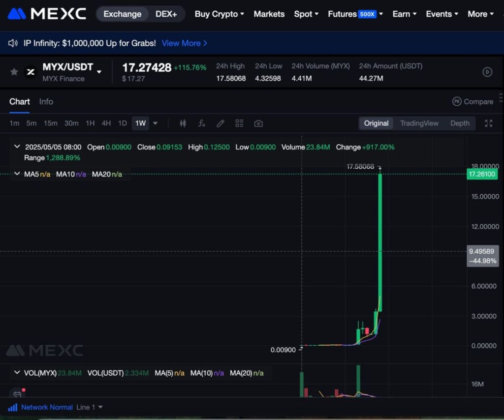Image resolution: width=504 pixels, height=420 pixels.
Task: Click the MA5 indicator label
Action: point(31,174)
